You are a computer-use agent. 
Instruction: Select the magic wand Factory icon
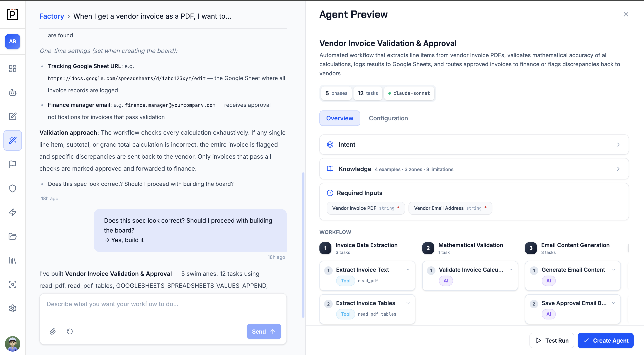[12, 140]
